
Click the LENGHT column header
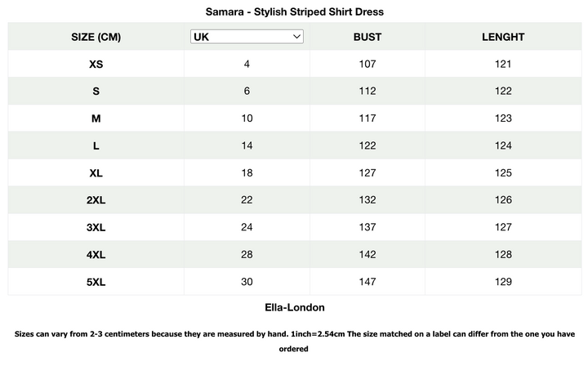(x=503, y=37)
